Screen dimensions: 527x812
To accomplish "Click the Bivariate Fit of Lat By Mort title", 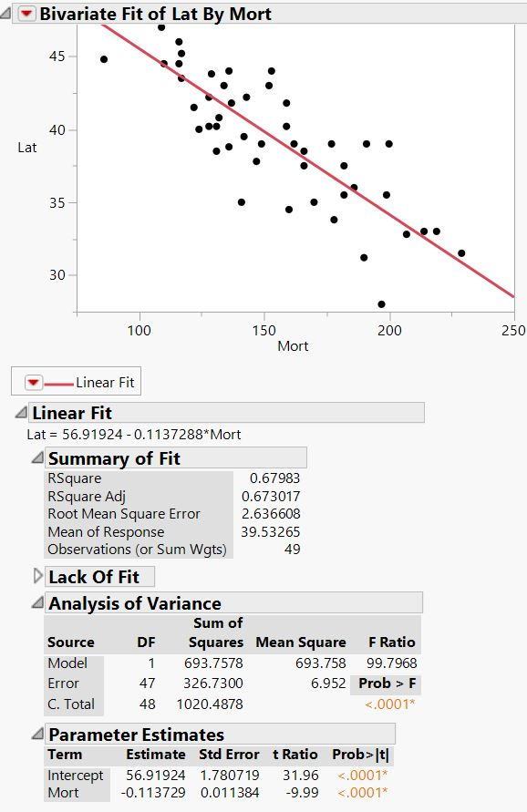I will click(139, 15).
